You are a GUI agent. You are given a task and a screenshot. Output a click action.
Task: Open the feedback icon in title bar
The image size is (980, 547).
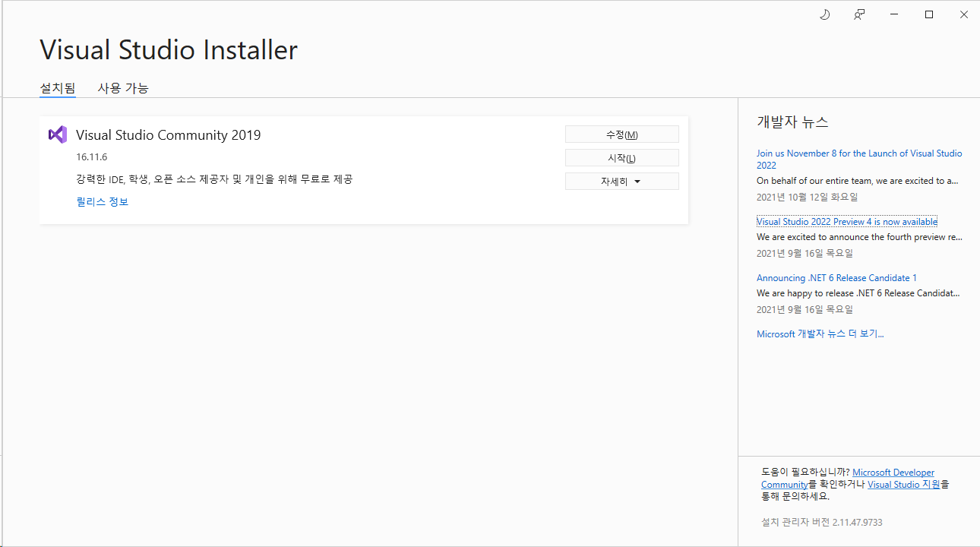tap(859, 14)
